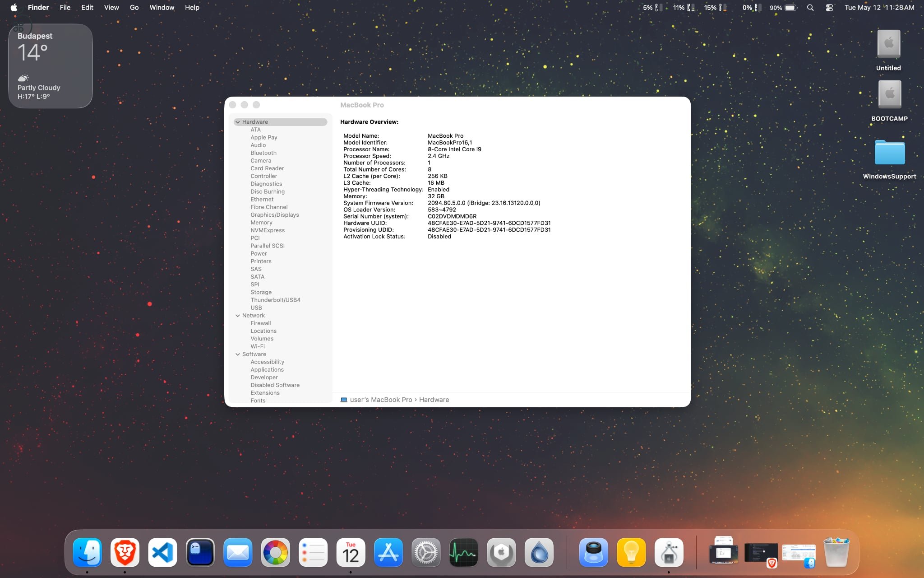Click the 8-Core Intel Core i9 value
The width and height of the screenshot is (924, 578).
(x=454, y=149)
